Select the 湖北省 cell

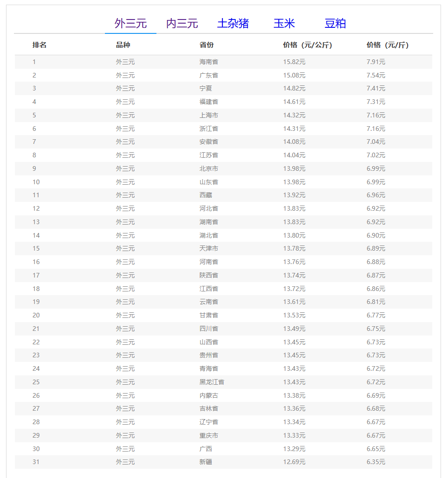(x=209, y=235)
